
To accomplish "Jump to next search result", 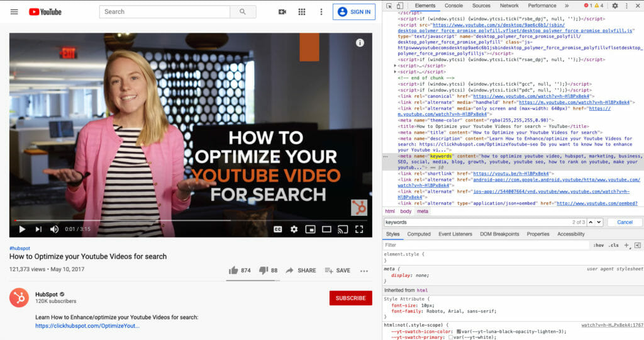I will (599, 222).
